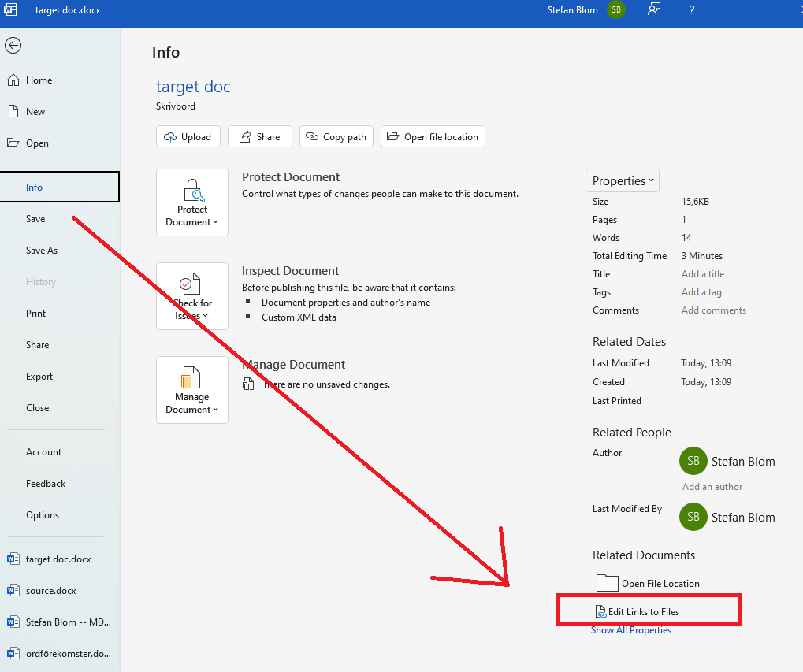The height and width of the screenshot is (672, 803).
Task: Click the Copy path button
Action: click(x=336, y=136)
